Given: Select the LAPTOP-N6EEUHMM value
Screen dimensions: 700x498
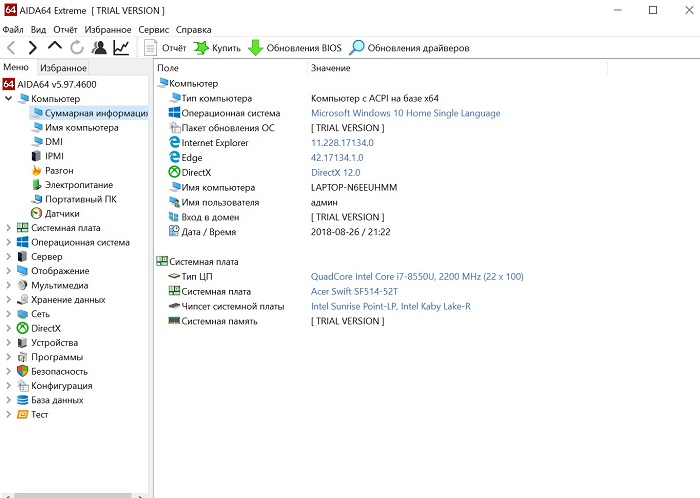Looking at the screenshot, I should pos(354,187).
